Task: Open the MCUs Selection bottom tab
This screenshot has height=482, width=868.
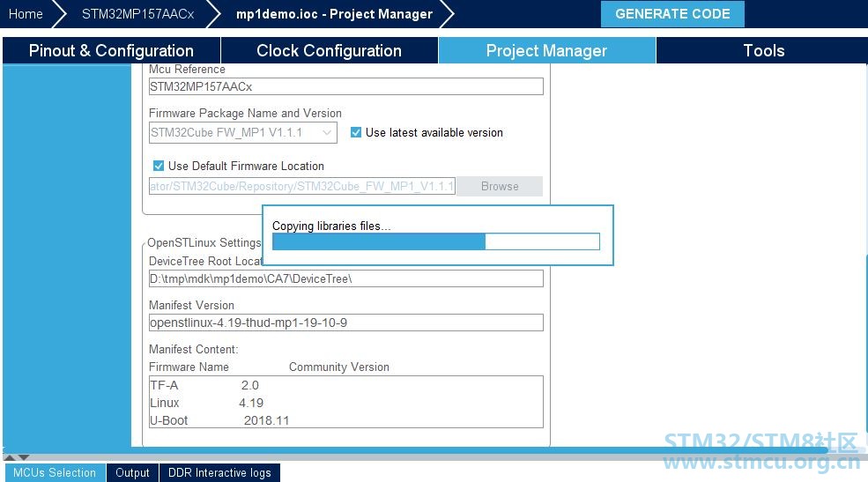Action: coord(55,472)
